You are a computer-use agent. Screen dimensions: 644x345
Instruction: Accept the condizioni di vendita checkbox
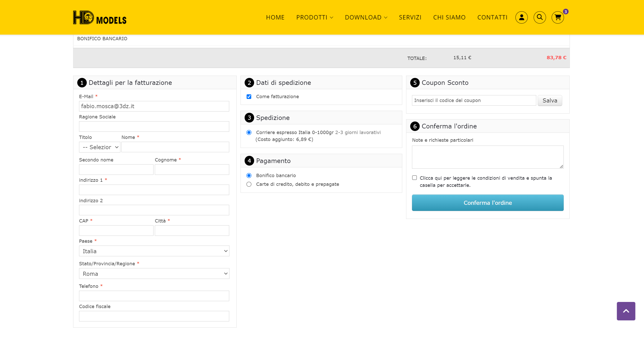point(414,178)
